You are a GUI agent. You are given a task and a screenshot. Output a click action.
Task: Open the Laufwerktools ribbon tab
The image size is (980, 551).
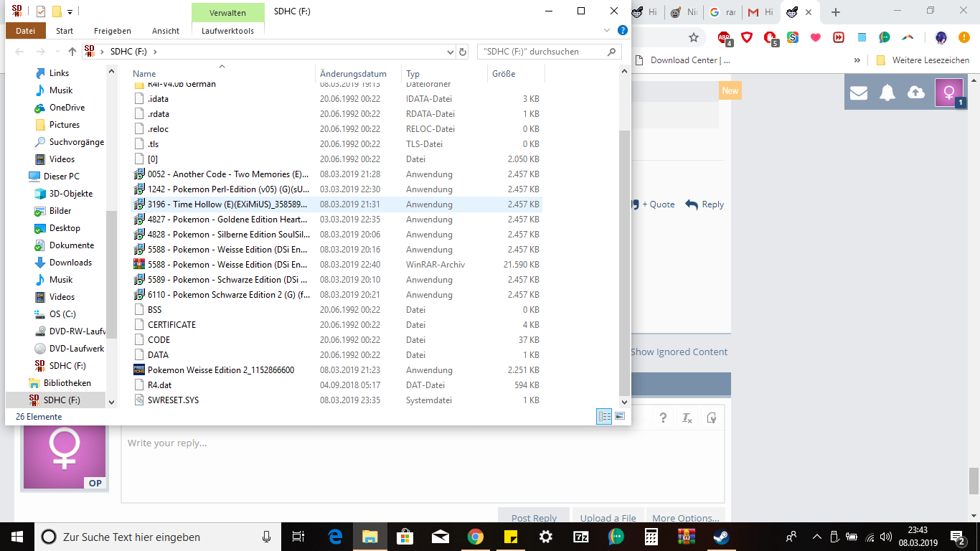[x=227, y=31]
